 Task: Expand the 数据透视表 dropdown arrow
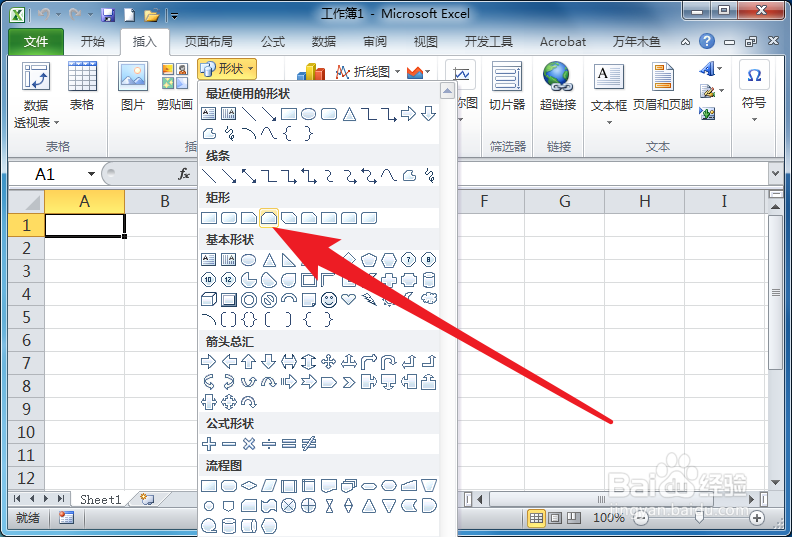(57, 122)
